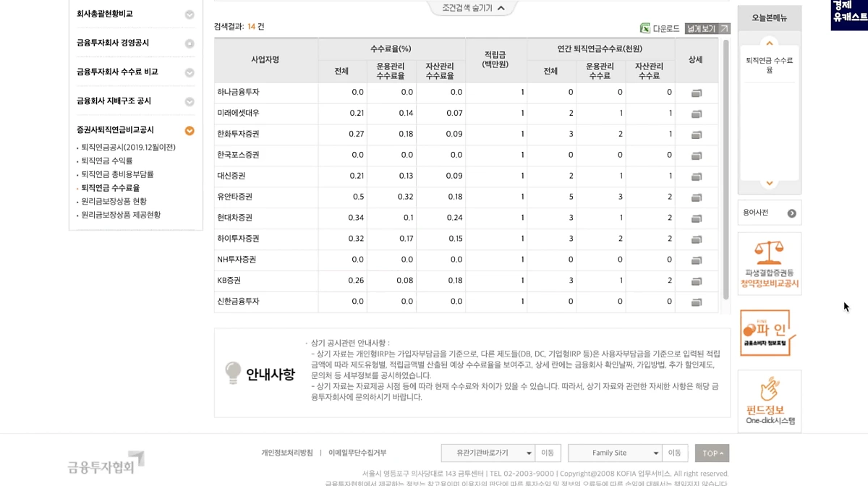Open 원리금보장상품 제공현황 submenu
The width and height of the screenshot is (868, 486).
coord(121,215)
